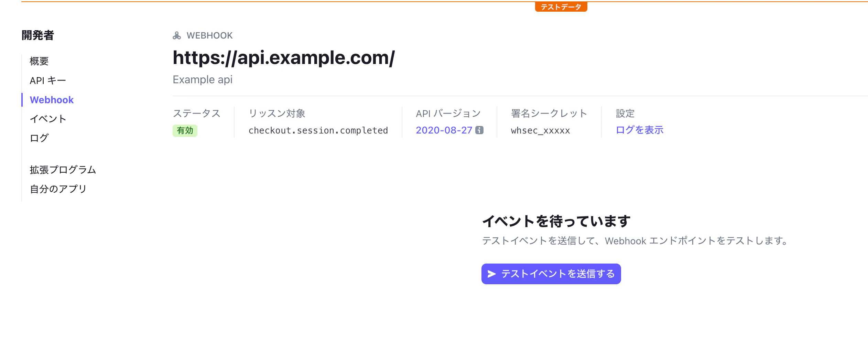This screenshot has height=342, width=868.
Task: Open 拡張プログラム in sidebar
Action: pyautogui.click(x=63, y=170)
